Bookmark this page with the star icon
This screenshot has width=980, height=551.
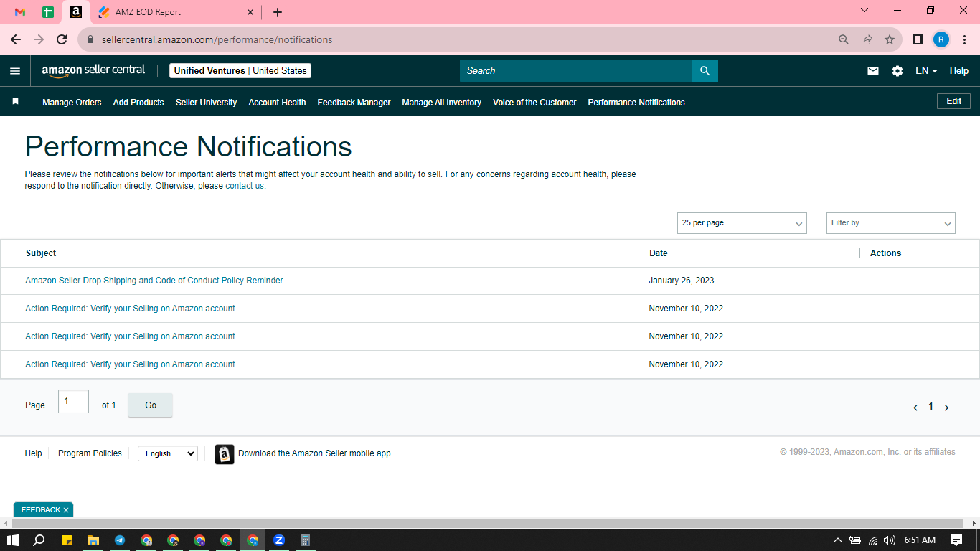click(890, 39)
